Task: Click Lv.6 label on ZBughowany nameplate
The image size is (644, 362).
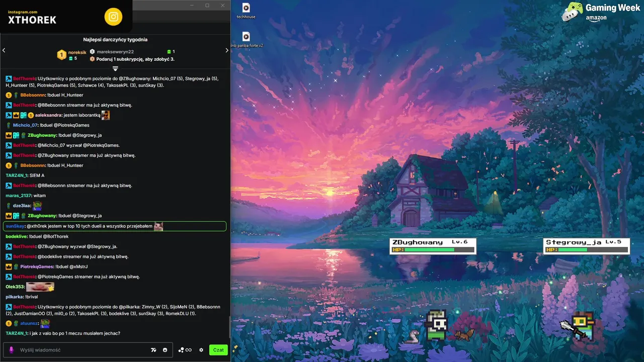Action: click(x=460, y=242)
